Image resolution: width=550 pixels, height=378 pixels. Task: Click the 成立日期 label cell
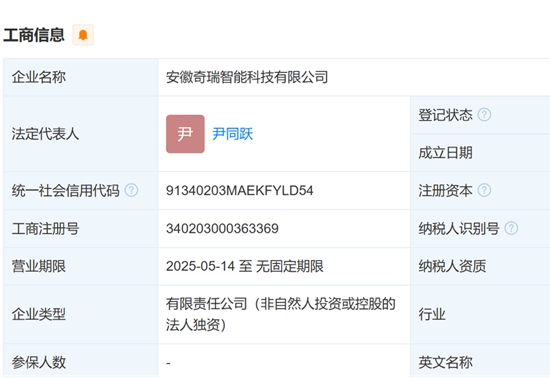pyautogui.click(x=480, y=153)
